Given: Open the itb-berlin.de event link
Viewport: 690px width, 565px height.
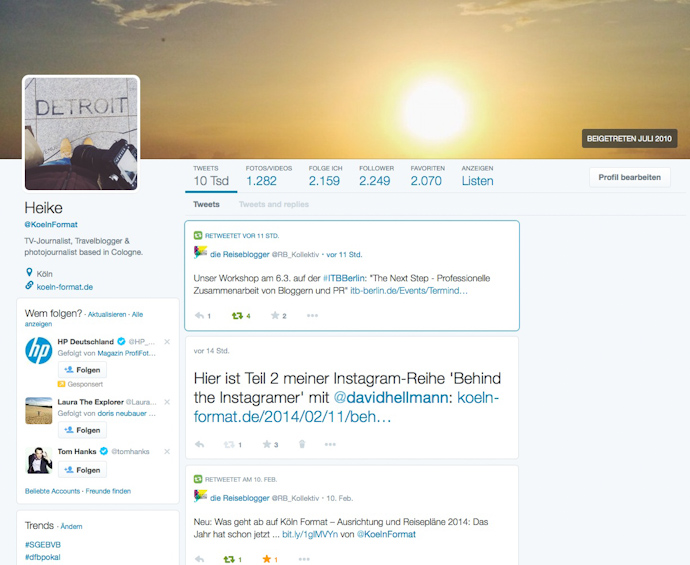Looking at the screenshot, I should click(409, 290).
